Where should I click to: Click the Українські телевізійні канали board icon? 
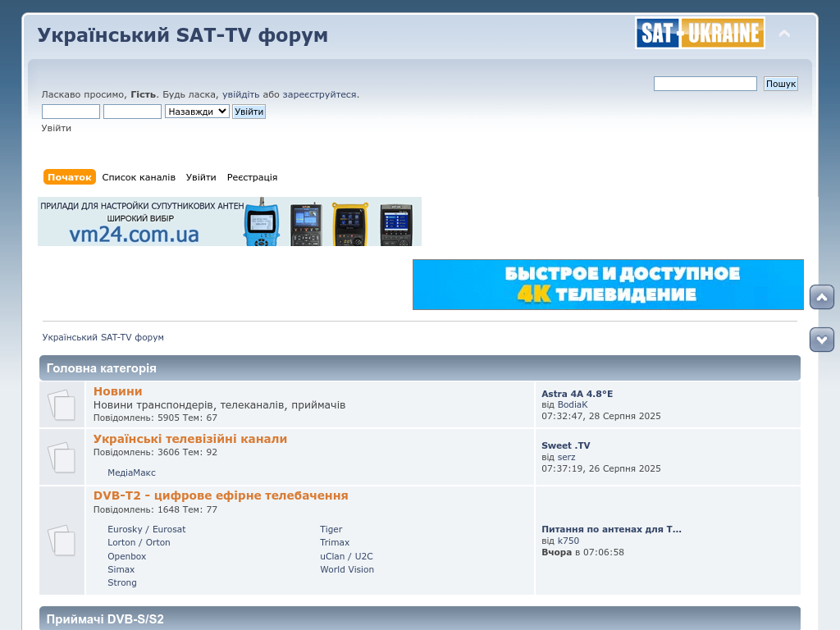pos(62,457)
